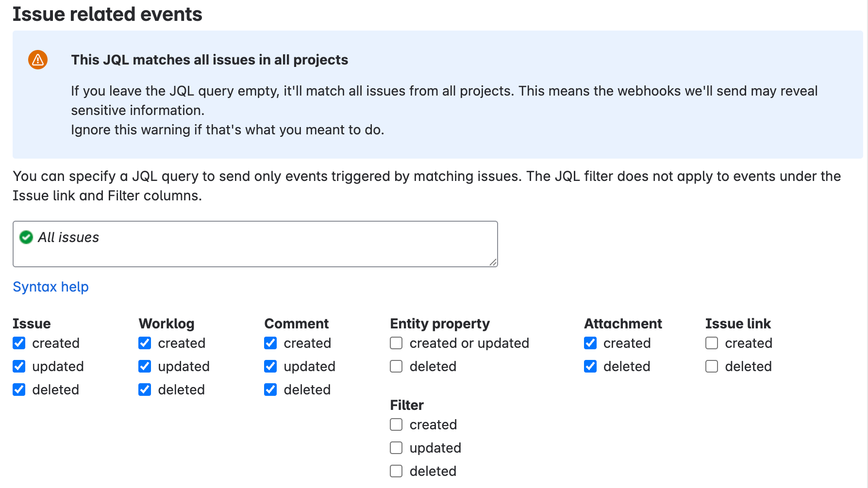This screenshot has height=488, width=868.
Task: Disable Comment created
Action: [x=270, y=343]
